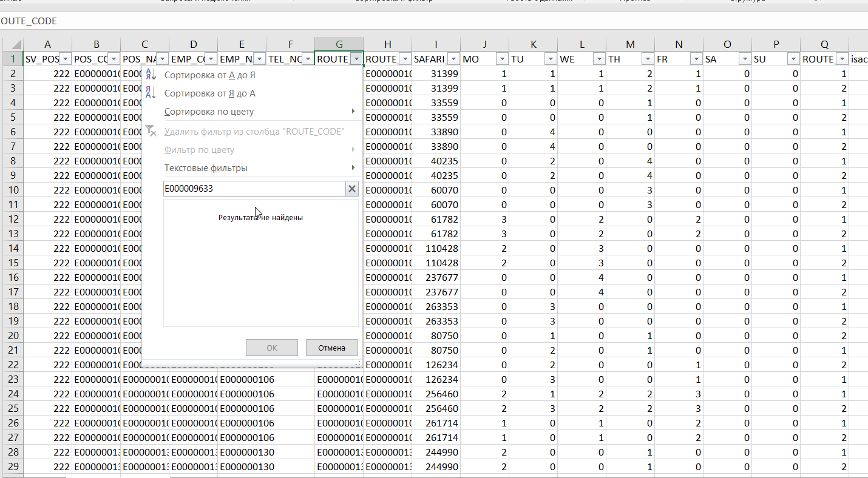The height and width of the screenshot is (478, 868).
Task: Click the sort Я to A descending icon
Action: pos(151,93)
